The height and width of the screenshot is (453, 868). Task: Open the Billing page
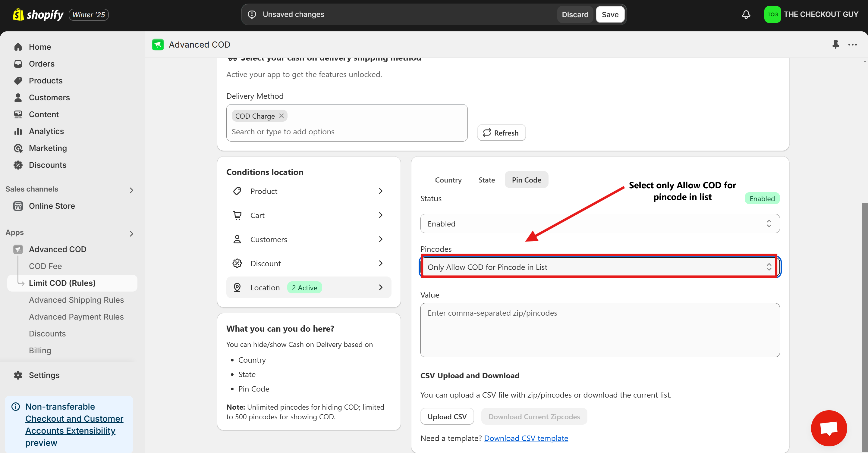pyautogui.click(x=40, y=350)
